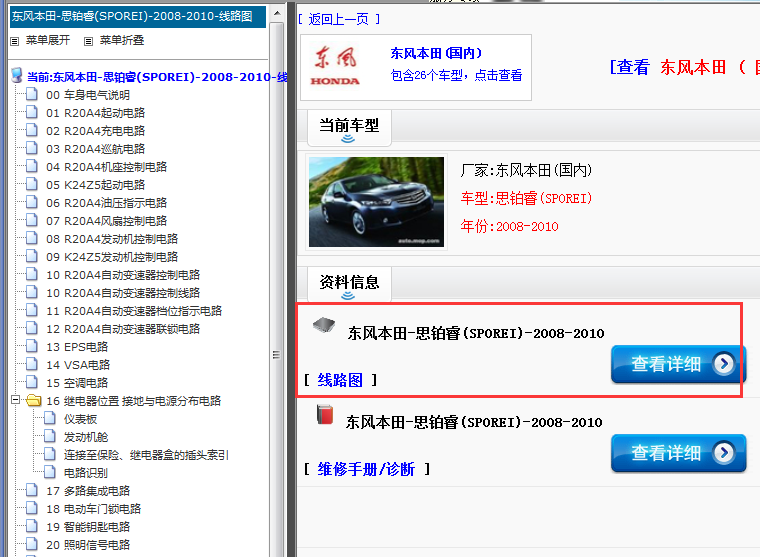Click page icon for 发动机舱
Viewport: 760px width, 557px height.
click(50, 436)
